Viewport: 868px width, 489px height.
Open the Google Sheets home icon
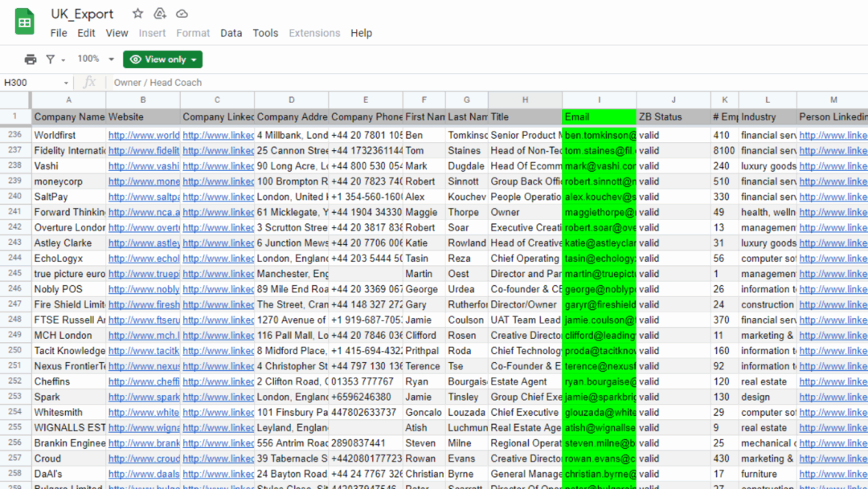click(24, 22)
